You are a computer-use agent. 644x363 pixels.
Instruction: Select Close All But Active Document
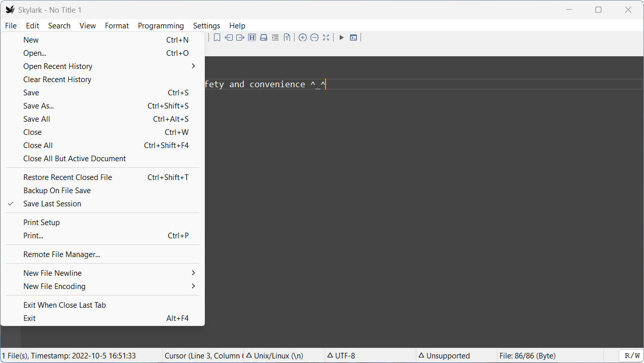pos(102,159)
